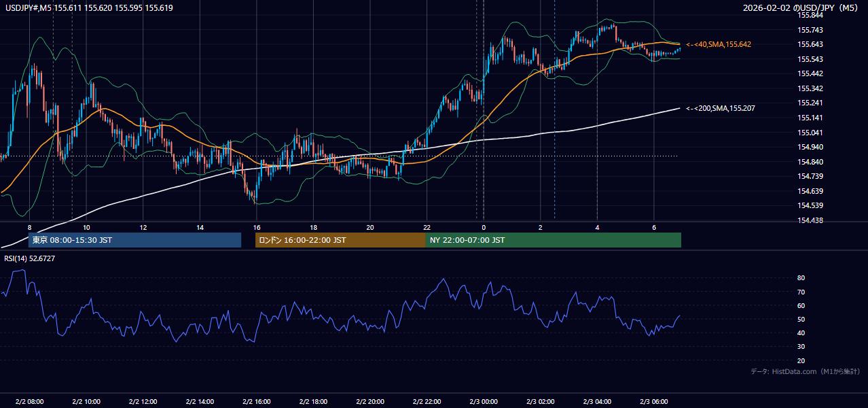Click the 2/3 02:00 time label
Viewport: 868px width, 408px height.
click(x=540, y=401)
